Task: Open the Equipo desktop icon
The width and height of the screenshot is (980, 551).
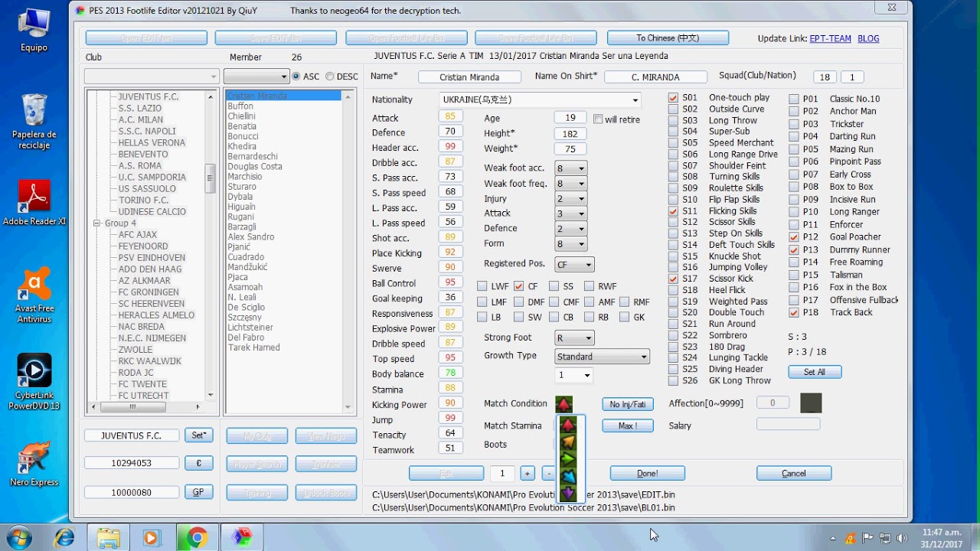Action: [34, 31]
